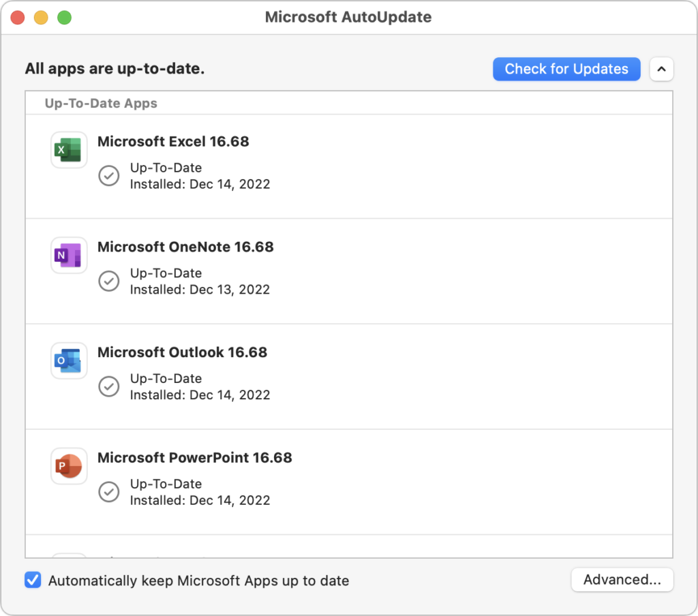
Task: Click the yellow minimize window button
Action: (41, 18)
